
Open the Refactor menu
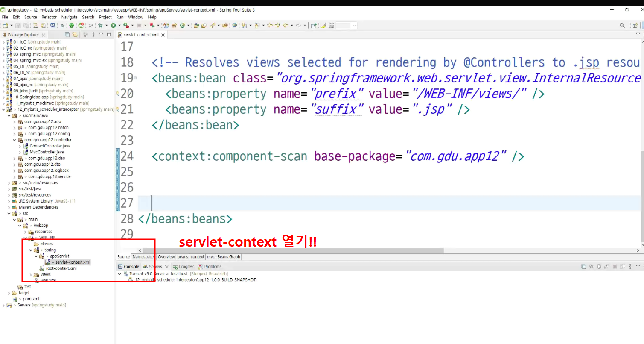click(49, 17)
